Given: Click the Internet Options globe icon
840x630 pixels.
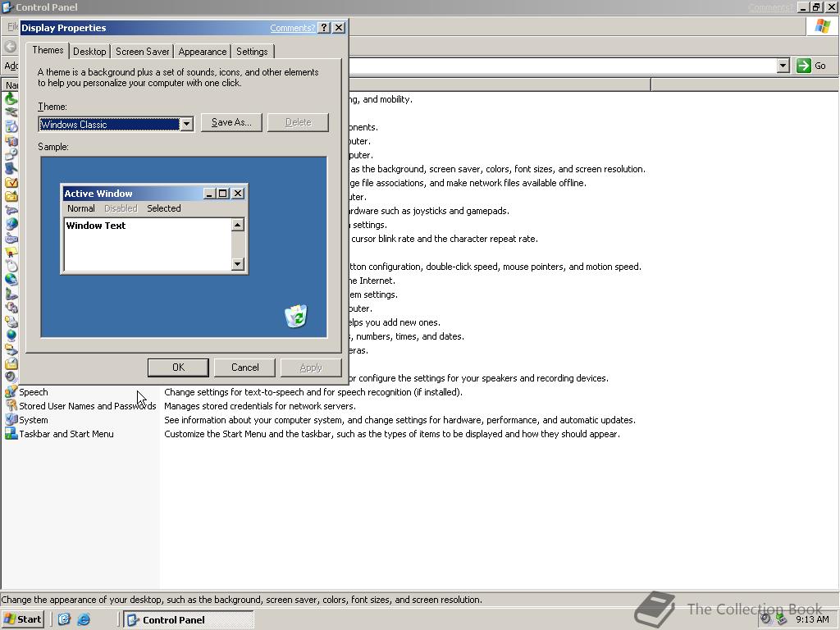Looking at the screenshot, I should click(11, 225).
